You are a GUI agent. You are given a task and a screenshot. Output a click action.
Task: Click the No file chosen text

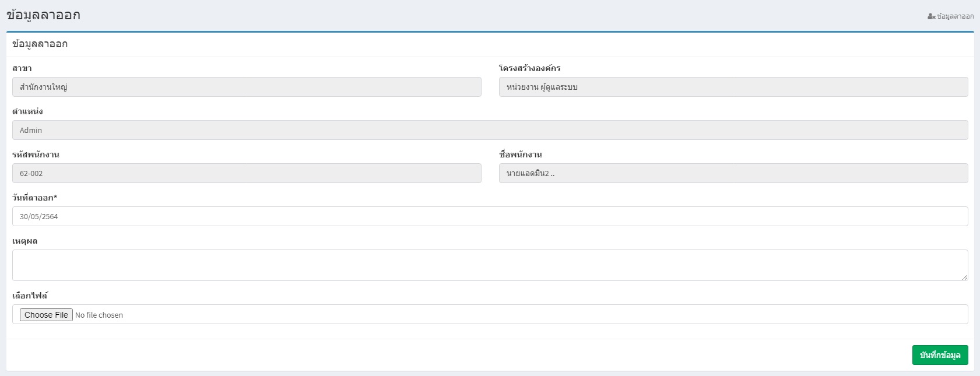tap(99, 315)
